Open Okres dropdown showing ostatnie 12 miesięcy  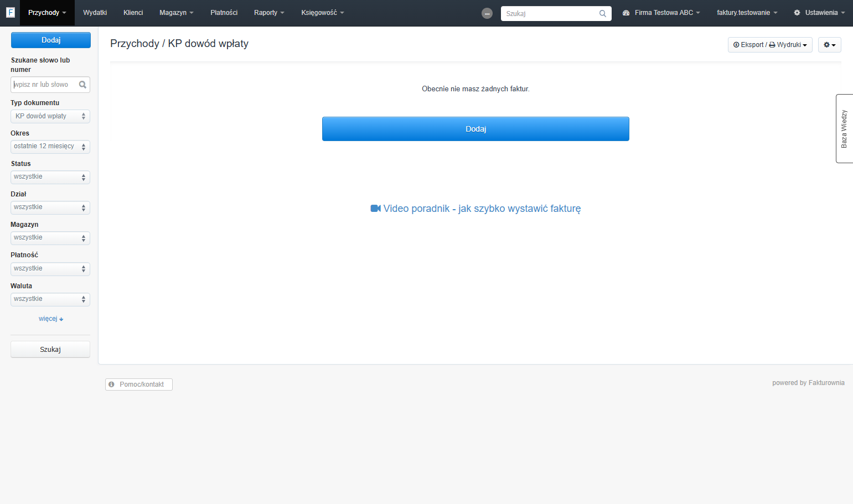pos(50,147)
